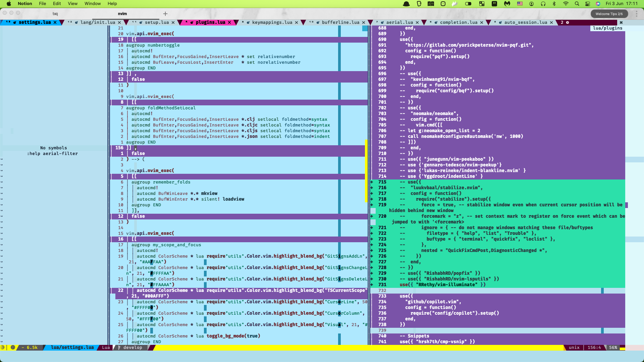Close the lang/init.lua buffer
644x362 pixels.
coord(119,22)
